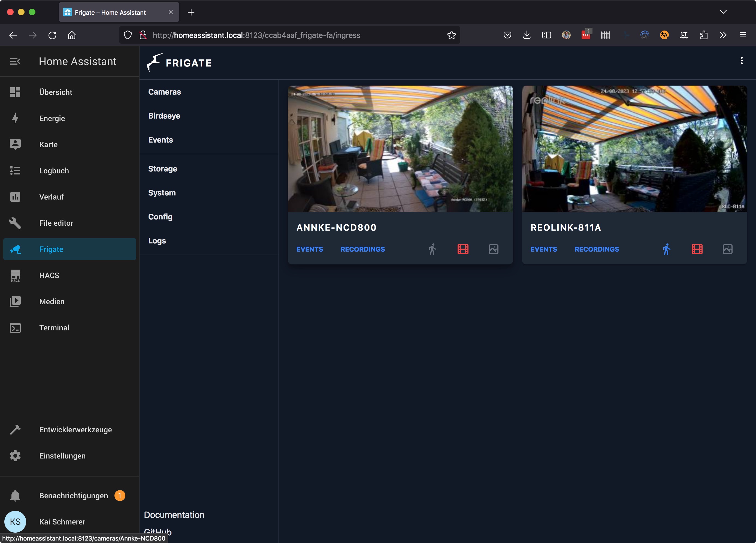
Task: Open Energie dashboard icon
Action: pos(15,118)
